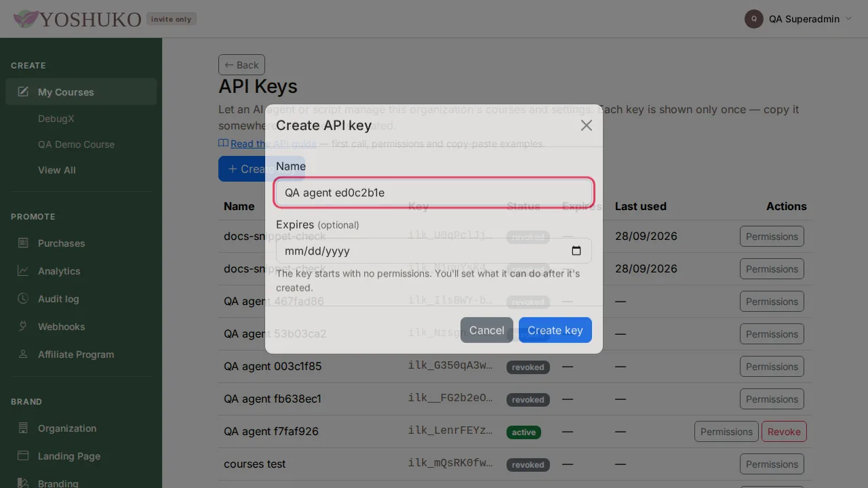868x488 pixels.
Task: Click the Actions column header
Action: click(x=787, y=206)
